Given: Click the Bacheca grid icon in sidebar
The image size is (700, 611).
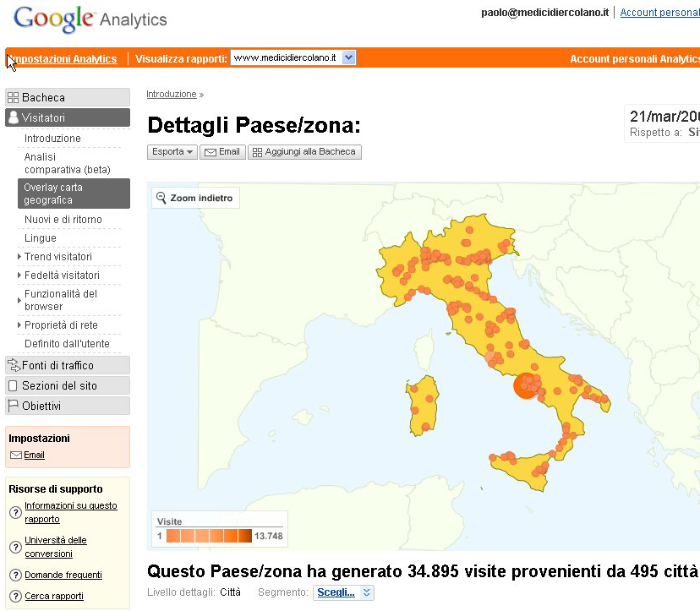Looking at the screenshot, I should [13, 97].
